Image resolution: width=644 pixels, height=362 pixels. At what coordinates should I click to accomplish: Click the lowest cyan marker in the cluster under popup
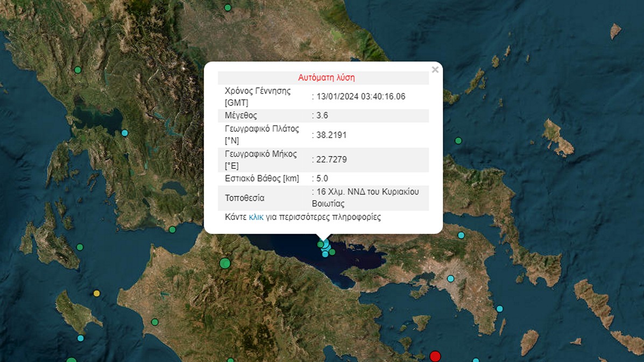(x=325, y=254)
